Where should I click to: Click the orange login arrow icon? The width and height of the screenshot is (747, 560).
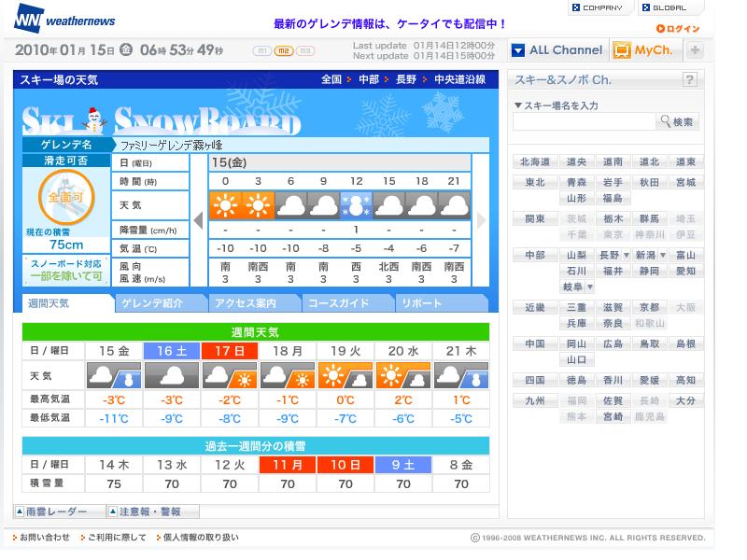pos(660,29)
